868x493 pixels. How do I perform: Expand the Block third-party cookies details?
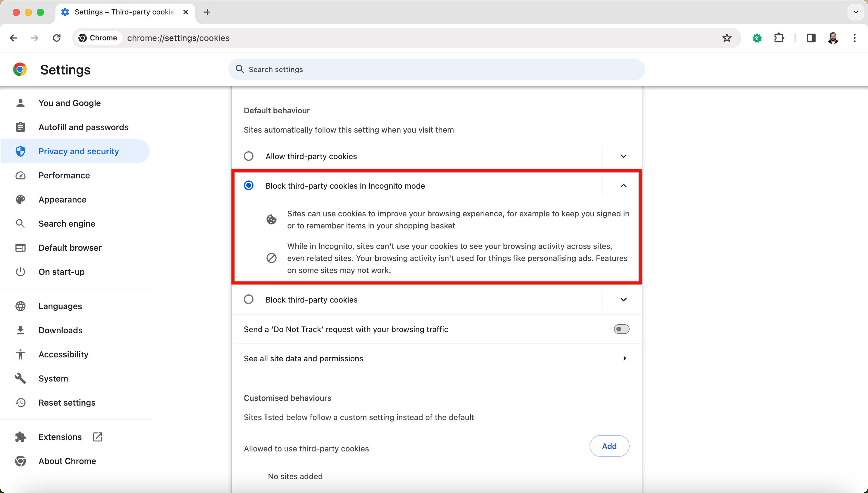click(x=623, y=300)
